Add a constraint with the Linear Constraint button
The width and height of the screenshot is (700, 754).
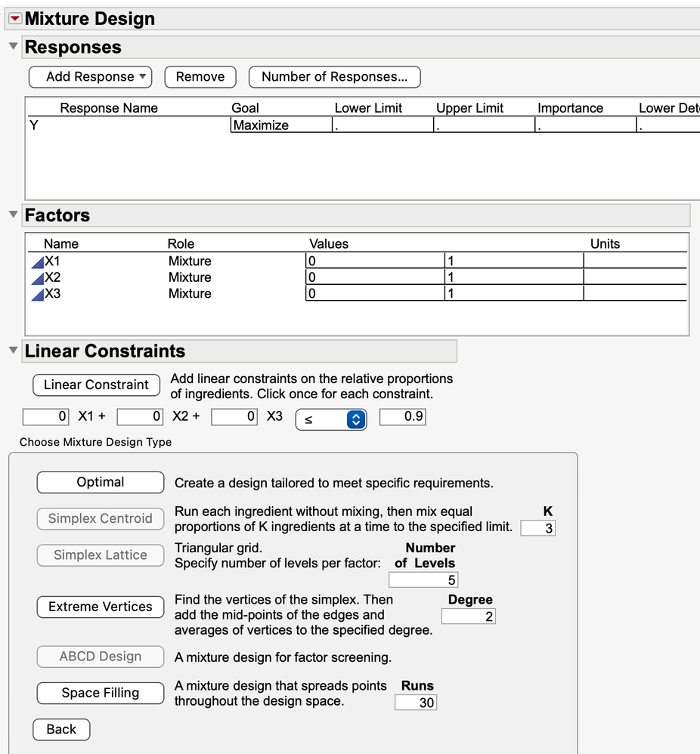(x=96, y=385)
